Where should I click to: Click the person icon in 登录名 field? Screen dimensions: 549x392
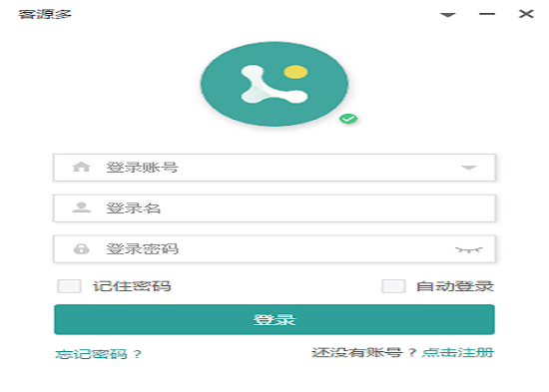[x=81, y=207]
